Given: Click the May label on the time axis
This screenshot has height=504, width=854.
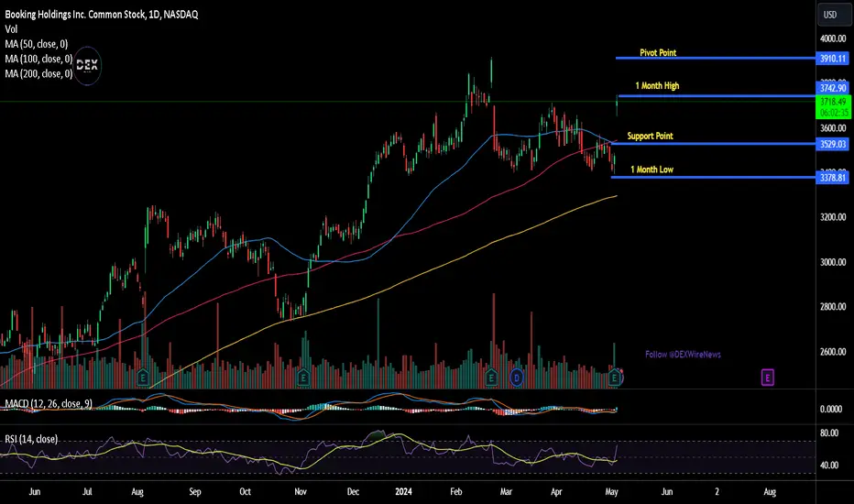Looking at the screenshot, I should (611, 491).
